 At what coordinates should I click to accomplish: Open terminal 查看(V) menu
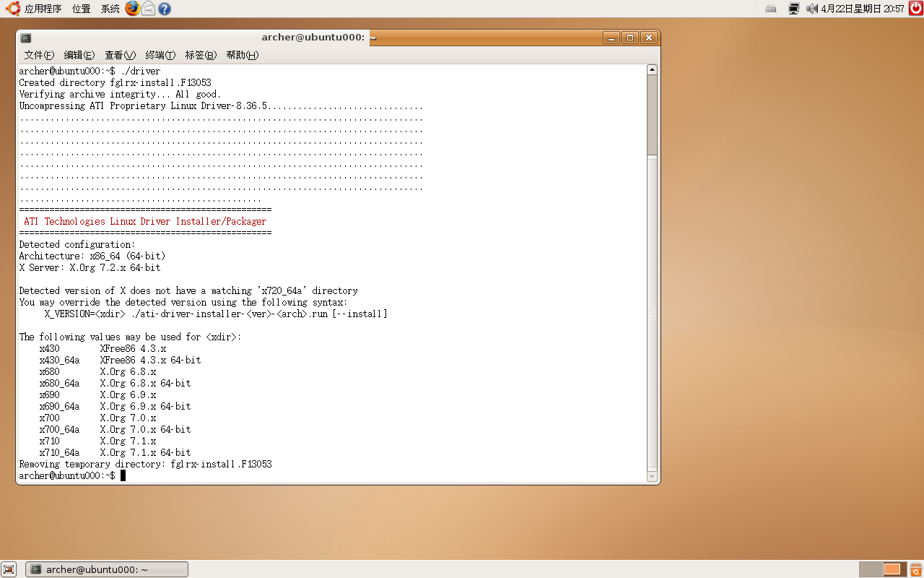point(120,55)
